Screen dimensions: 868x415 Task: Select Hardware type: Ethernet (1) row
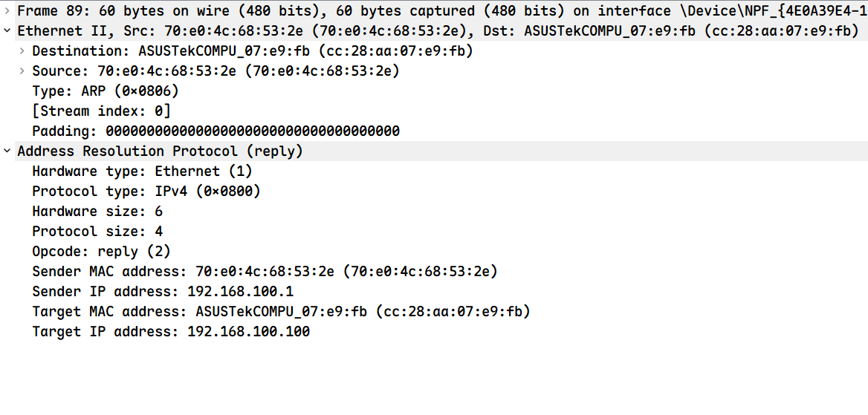click(x=142, y=171)
